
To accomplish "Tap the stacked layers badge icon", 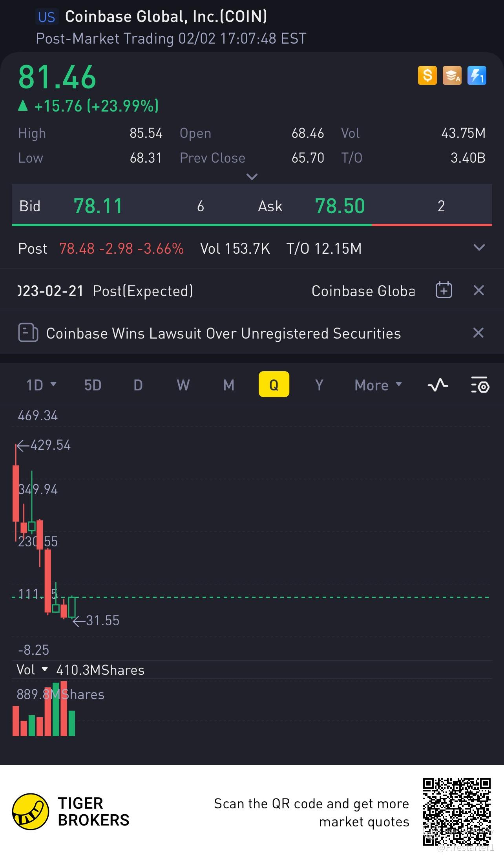I will pyautogui.click(x=452, y=76).
